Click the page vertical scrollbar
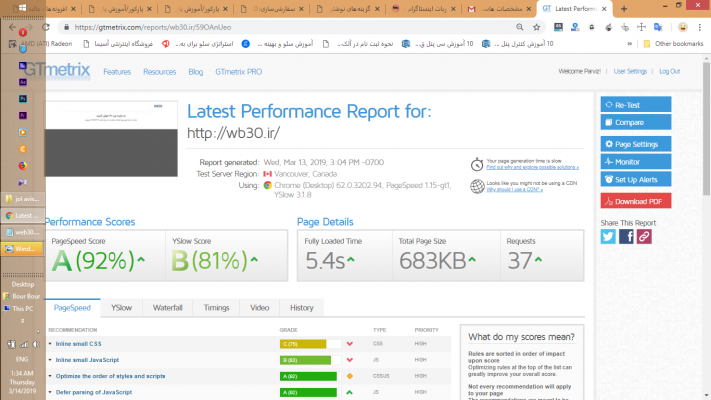711x400 pixels. pyautogui.click(x=706, y=129)
